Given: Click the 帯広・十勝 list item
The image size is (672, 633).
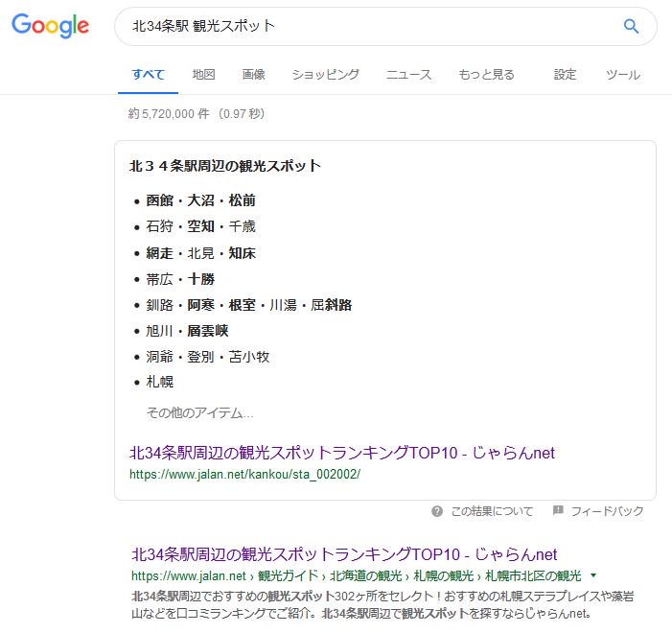Looking at the screenshot, I should 180,279.
